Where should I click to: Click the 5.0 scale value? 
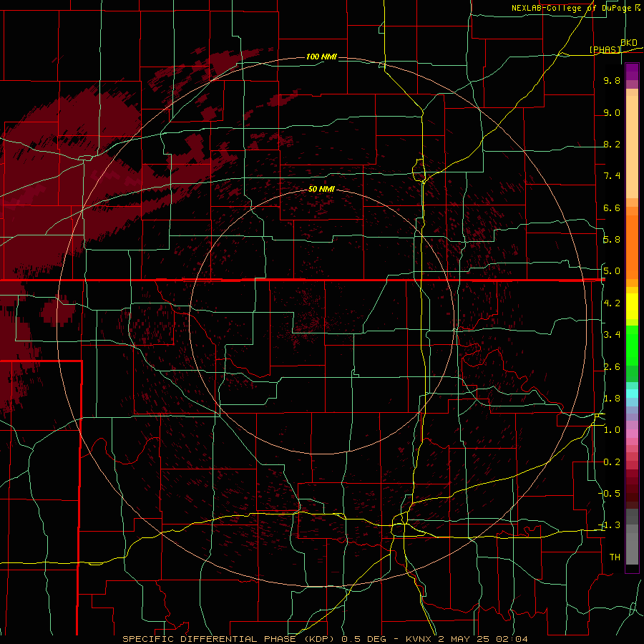[612, 271]
